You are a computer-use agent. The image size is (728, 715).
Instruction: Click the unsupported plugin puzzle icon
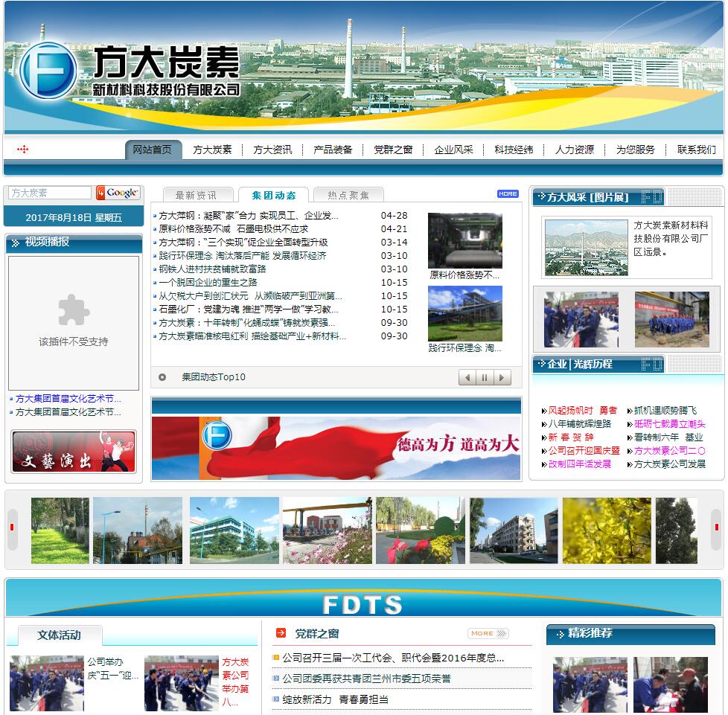click(74, 310)
